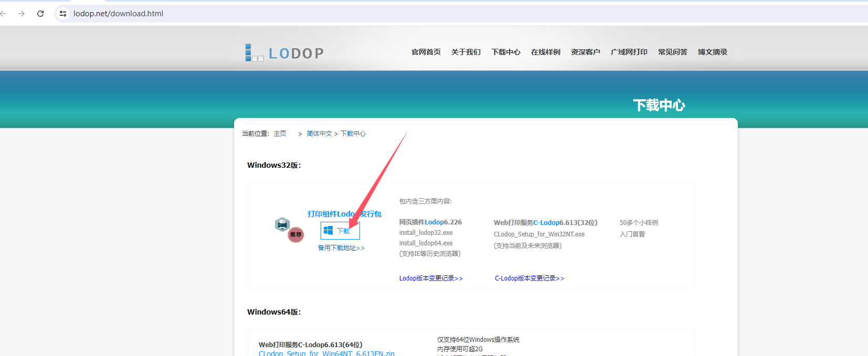
Task: Click the printer icon with 推荐 badge
Action: (x=289, y=229)
